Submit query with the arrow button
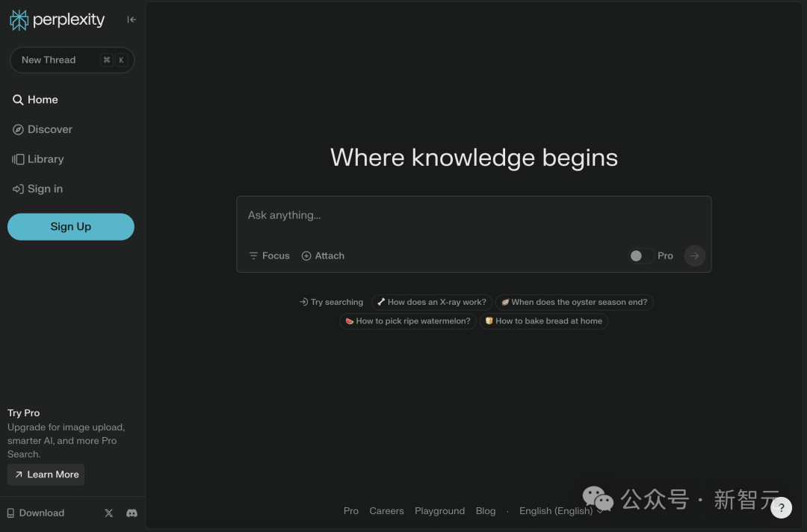This screenshot has width=807, height=532. click(694, 256)
